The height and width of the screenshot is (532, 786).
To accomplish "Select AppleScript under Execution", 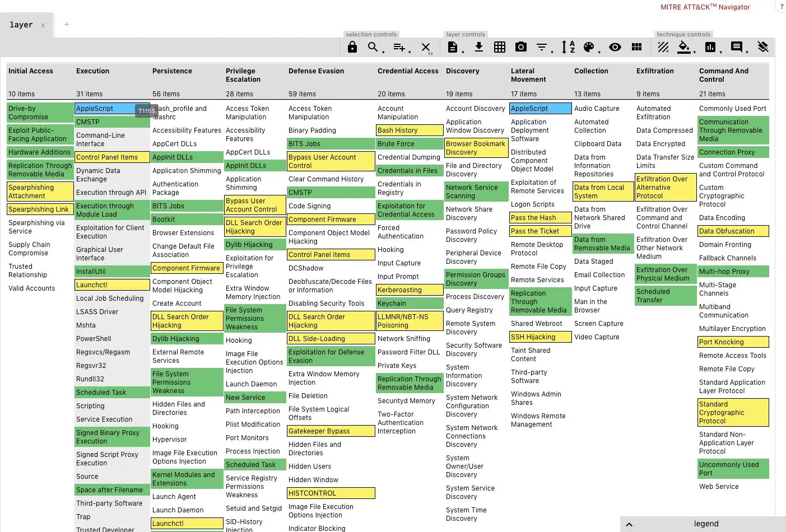I will click(112, 109).
